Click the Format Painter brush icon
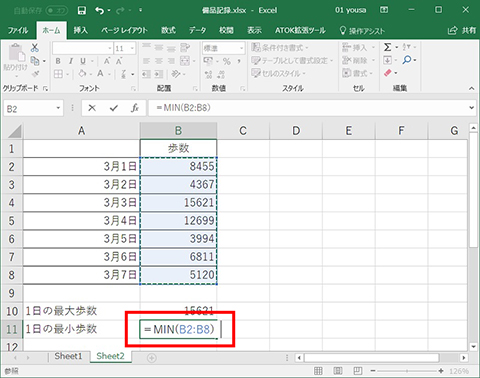480x378 pixels. 35,74
